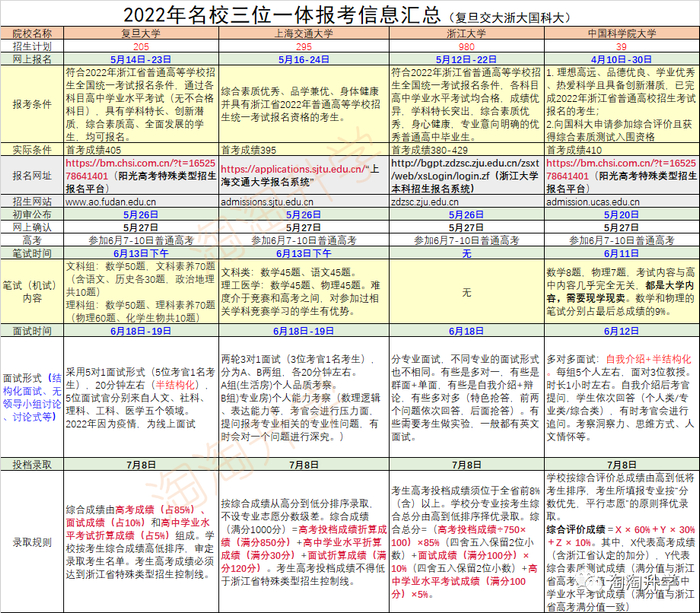The height and width of the screenshot is (613, 700).
Task: Select the 面试时间 row label
Action: point(32,331)
